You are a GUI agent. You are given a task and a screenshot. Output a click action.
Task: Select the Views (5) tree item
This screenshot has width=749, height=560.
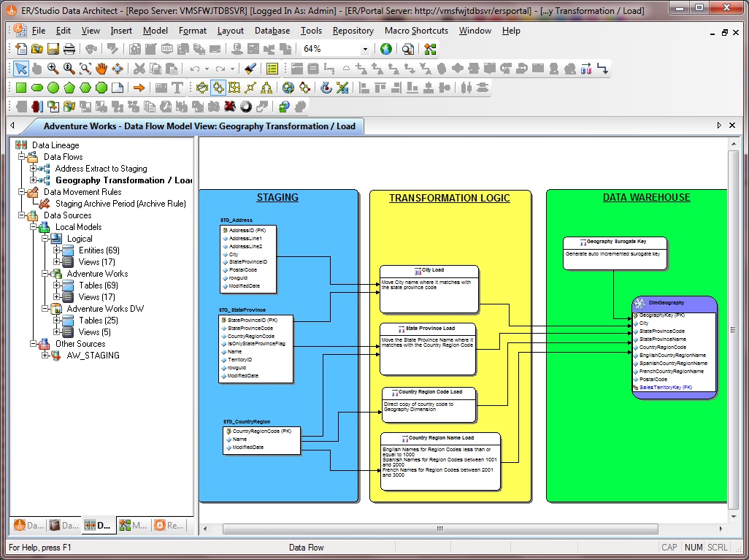95,332
